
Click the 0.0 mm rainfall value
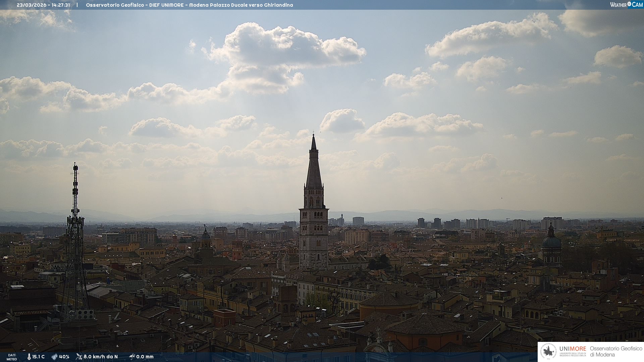click(145, 357)
